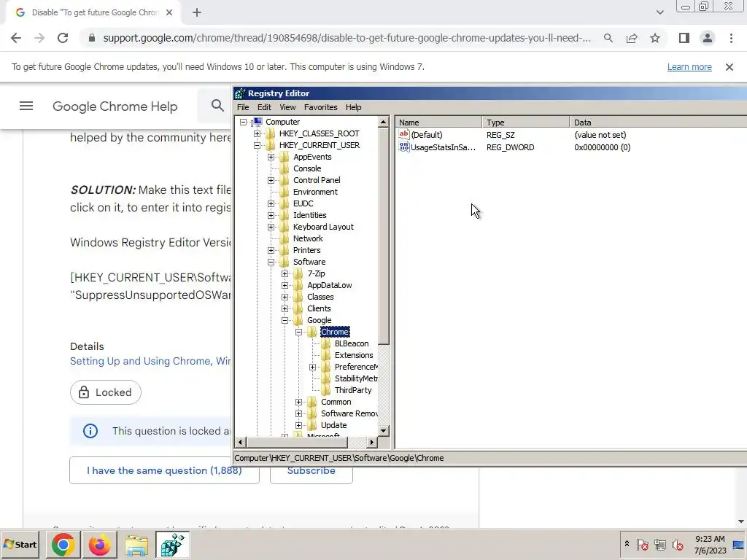Close the Google Chrome Help tab

pos(169,13)
